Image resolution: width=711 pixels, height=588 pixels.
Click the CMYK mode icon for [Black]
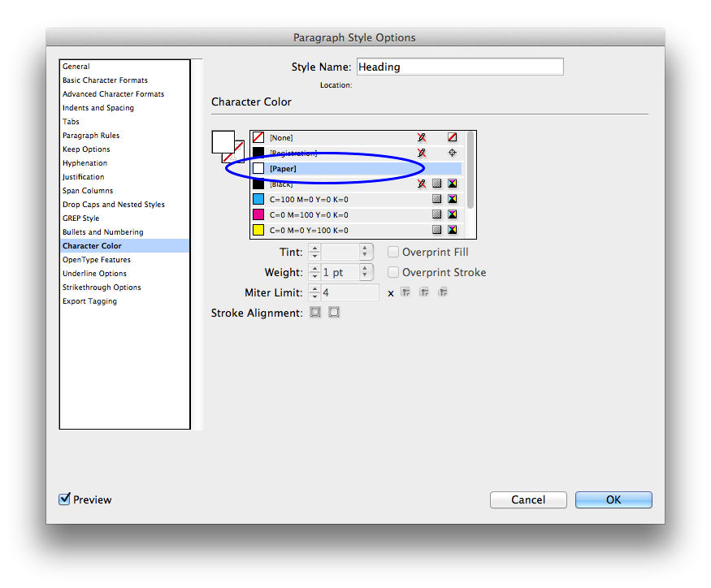click(452, 184)
